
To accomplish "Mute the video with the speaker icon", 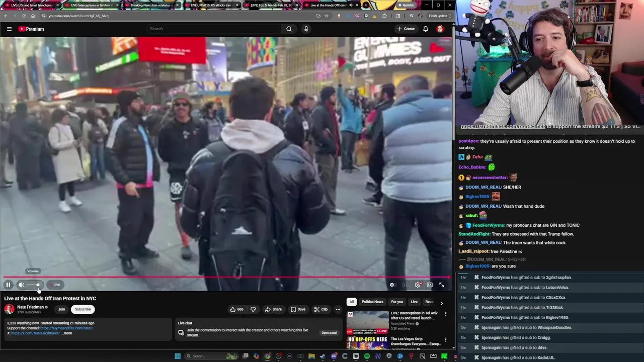I will (x=21, y=285).
